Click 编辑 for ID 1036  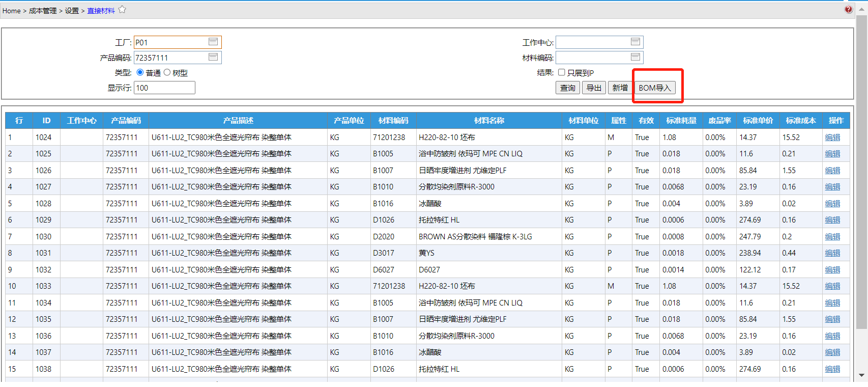click(x=832, y=336)
